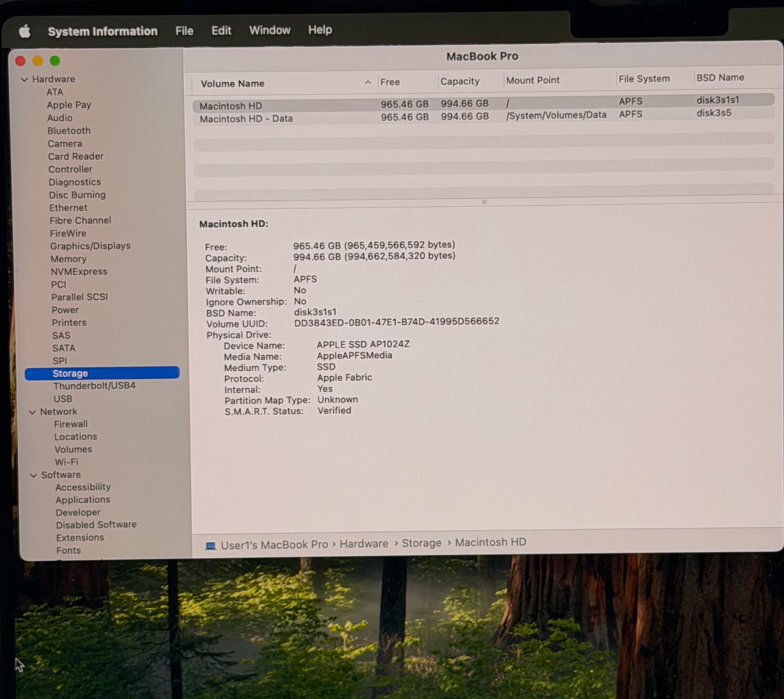Select Card Reader in the sidebar
This screenshot has width=784, height=699.
coord(76,156)
